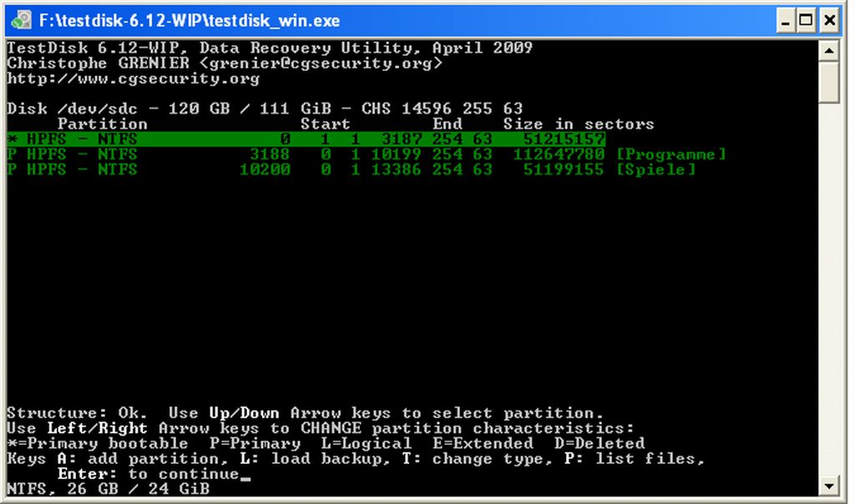Screen dimensions: 855x504
Task: Click the 'T: change type' key hint
Action: tap(477, 459)
